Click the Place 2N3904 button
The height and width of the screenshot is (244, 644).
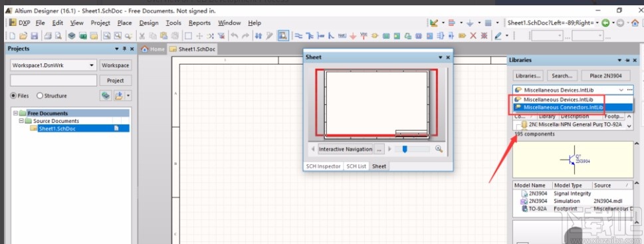tap(606, 76)
